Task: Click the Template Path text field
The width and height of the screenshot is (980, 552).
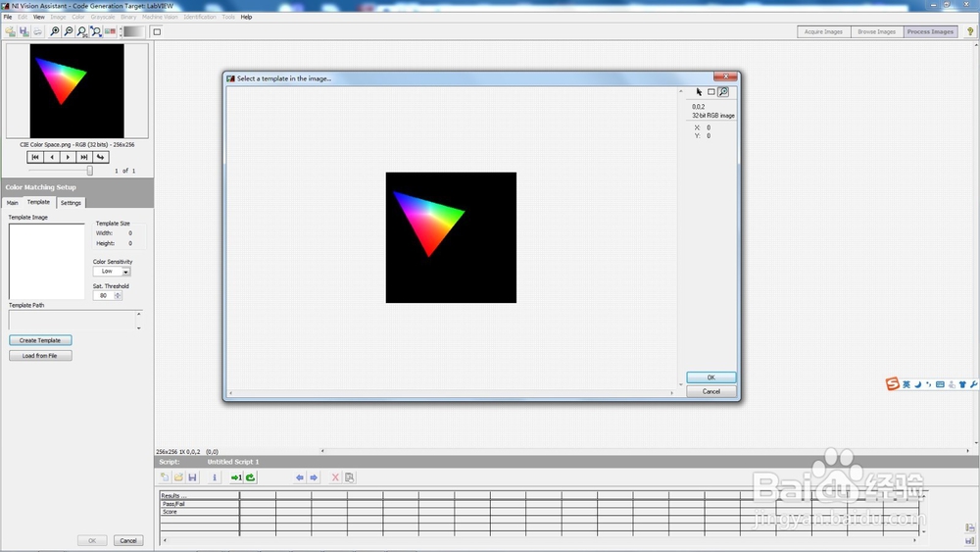Action: coord(72,320)
